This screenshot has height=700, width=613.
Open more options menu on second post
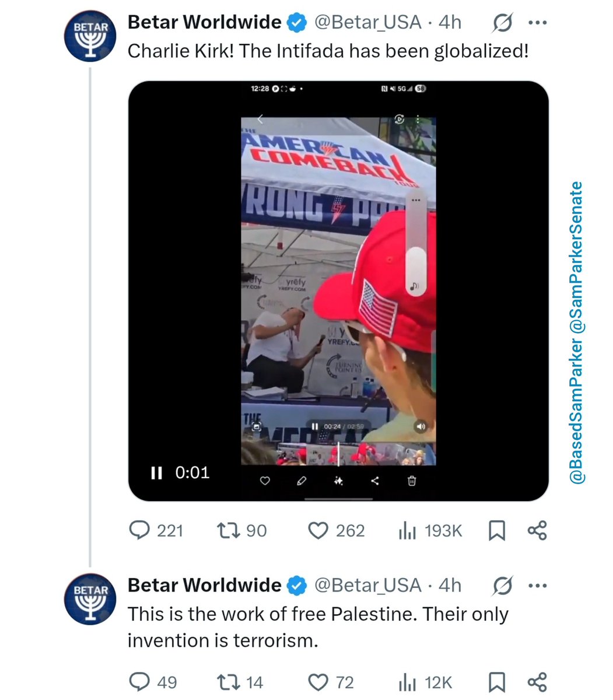point(537,586)
